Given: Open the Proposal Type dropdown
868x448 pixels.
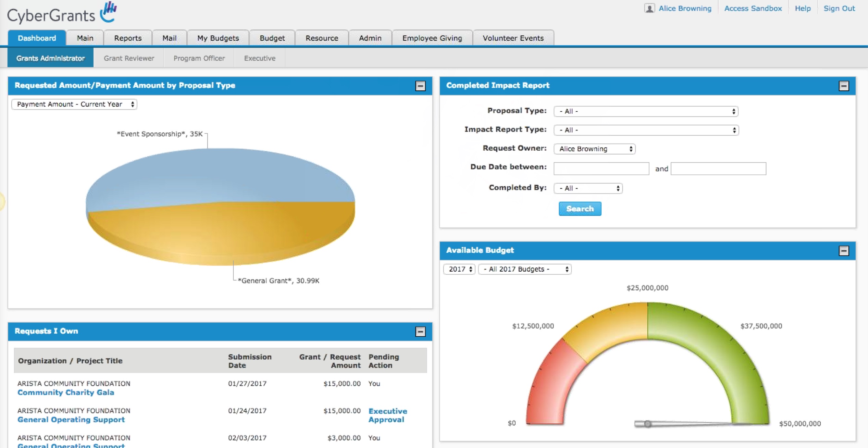Looking at the screenshot, I should pos(646,111).
